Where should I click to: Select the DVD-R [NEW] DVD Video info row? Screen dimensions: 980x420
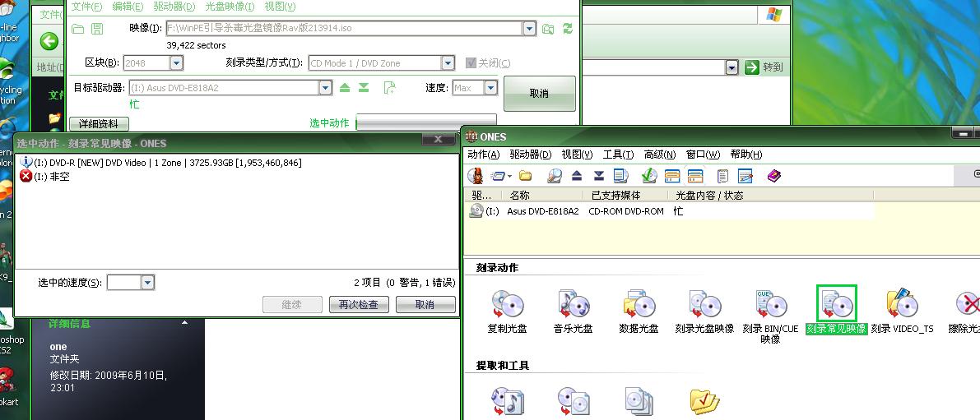(160, 162)
